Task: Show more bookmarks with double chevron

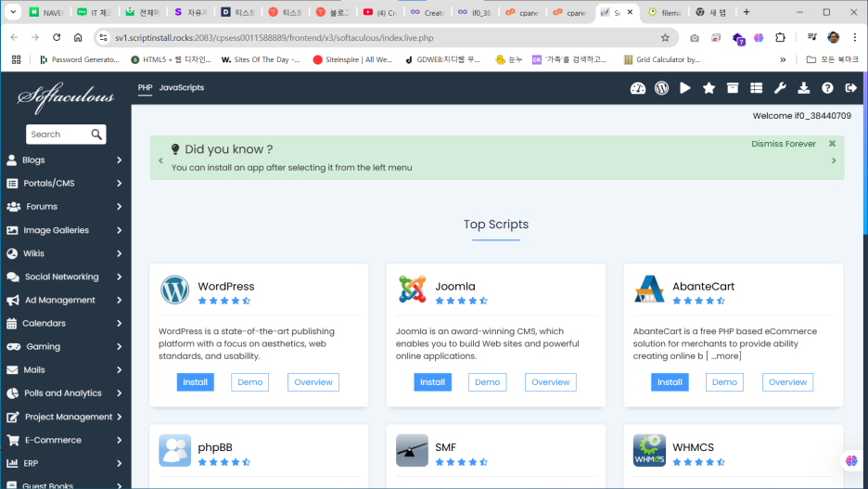Action: (783, 59)
